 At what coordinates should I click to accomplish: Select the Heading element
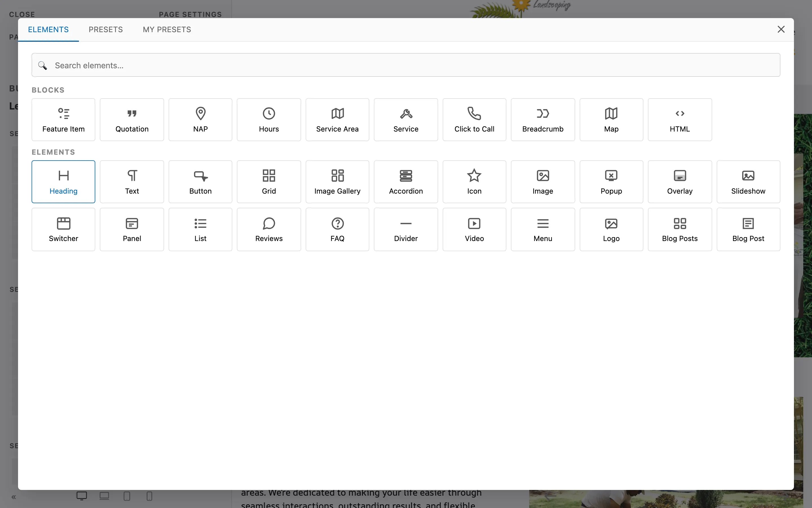pos(63,182)
